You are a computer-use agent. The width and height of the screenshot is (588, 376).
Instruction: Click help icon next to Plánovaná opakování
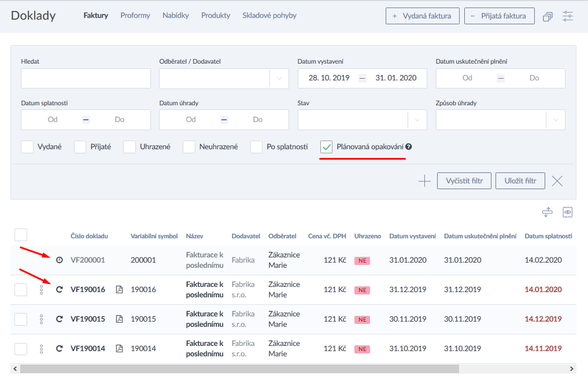[x=408, y=147]
